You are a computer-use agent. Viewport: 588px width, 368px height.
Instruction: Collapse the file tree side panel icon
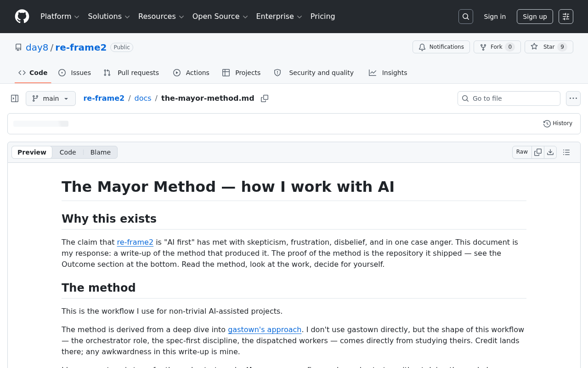tap(15, 98)
